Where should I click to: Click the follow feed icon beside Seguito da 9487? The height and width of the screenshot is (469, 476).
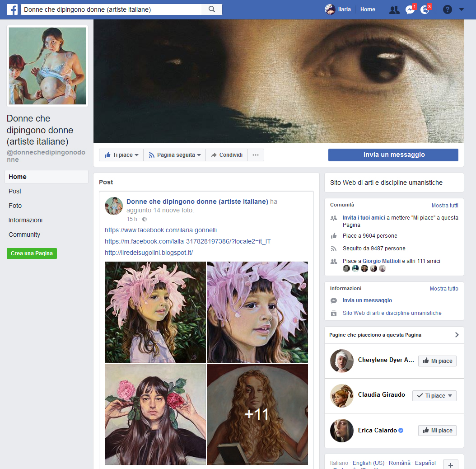pyautogui.click(x=334, y=249)
